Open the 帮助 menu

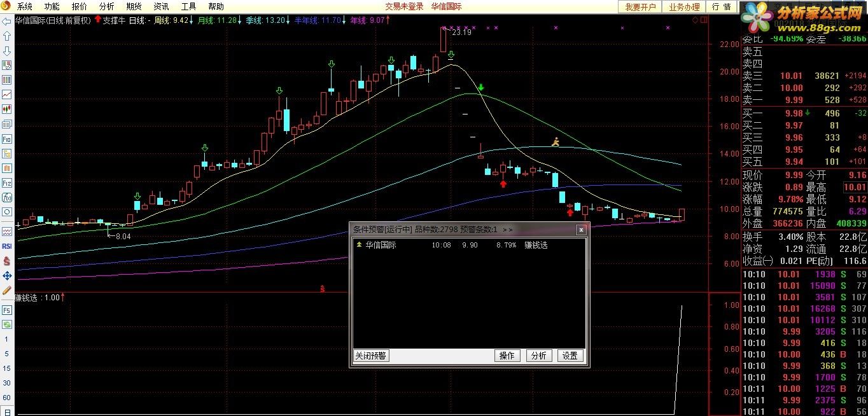pos(216,6)
